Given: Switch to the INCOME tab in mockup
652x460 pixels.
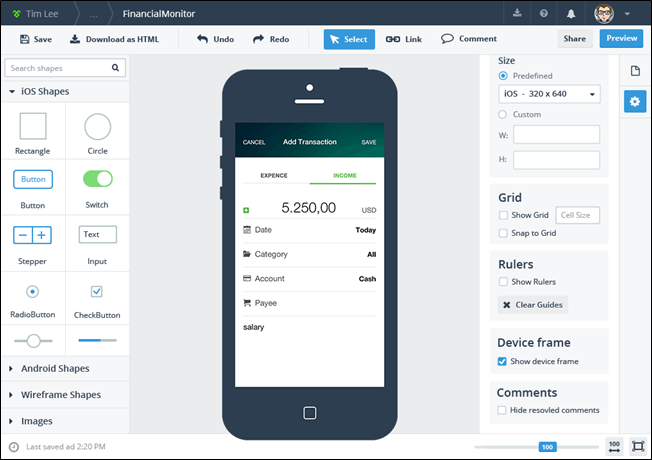Looking at the screenshot, I should [345, 176].
